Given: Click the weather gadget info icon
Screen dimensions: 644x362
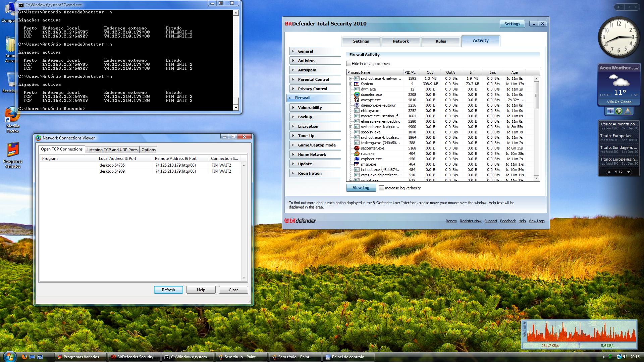Looking at the screenshot, I should (610, 111).
